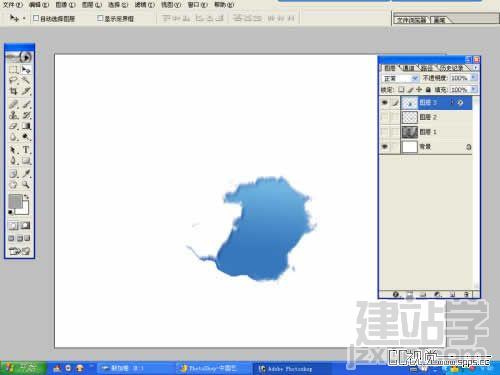Open the 填充 fill percentage arrow

pos(473,90)
